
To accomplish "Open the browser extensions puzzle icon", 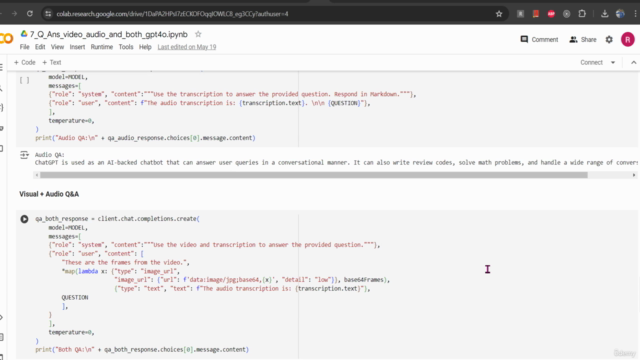I will click(x=582, y=14).
